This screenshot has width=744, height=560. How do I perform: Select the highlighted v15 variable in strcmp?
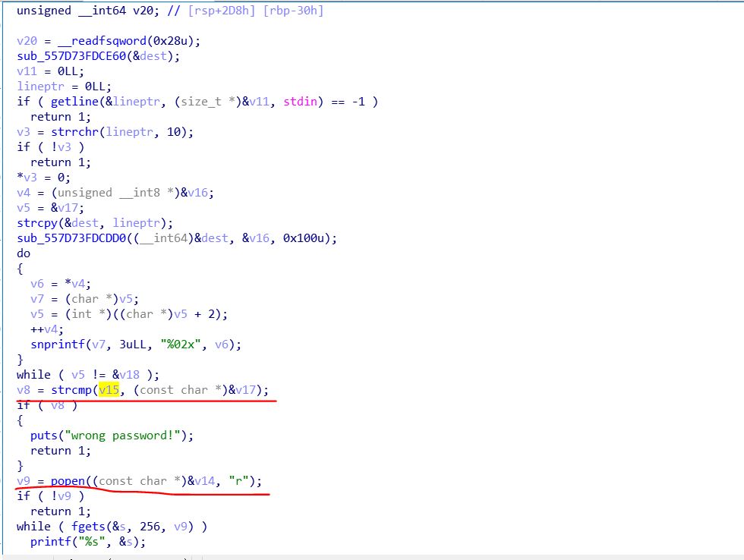click(x=109, y=390)
